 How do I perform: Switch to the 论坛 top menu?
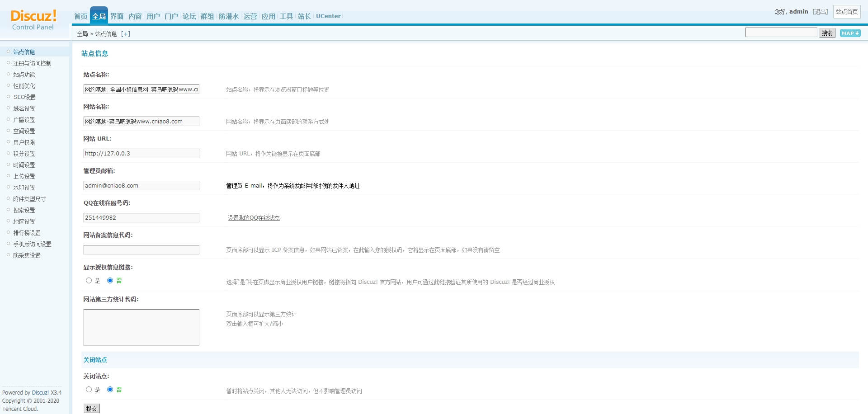[x=189, y=16]
